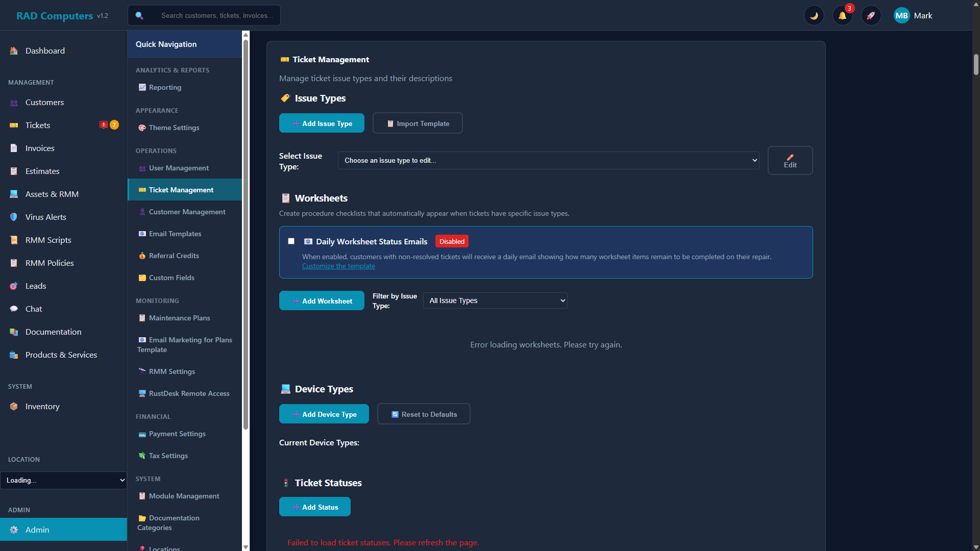Switch to Theme Settings in Quick Navigation
The height and width of the screenshot is (551, 980).
pos(174,128)
